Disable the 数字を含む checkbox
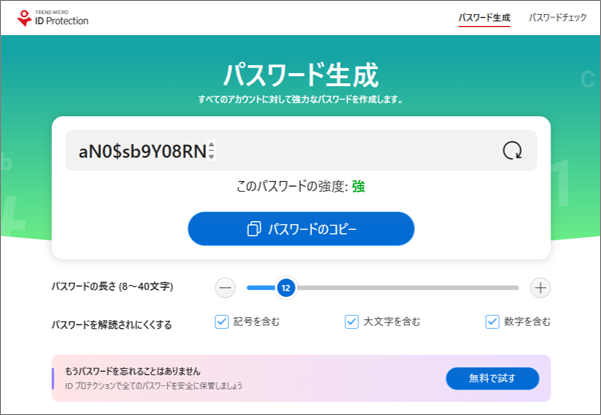The height and width of the screenshot is (415, 601). pyautogui.click(x=492, y=321)
